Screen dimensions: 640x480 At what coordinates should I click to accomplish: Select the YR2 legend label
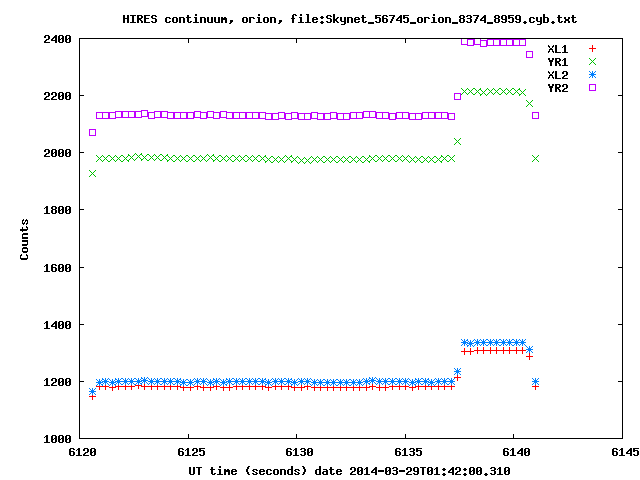point(558,89)
